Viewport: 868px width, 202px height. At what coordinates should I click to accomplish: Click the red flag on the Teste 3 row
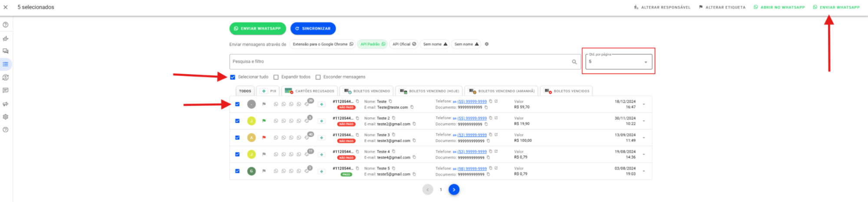pyautogui.click(x=264, y=137)
